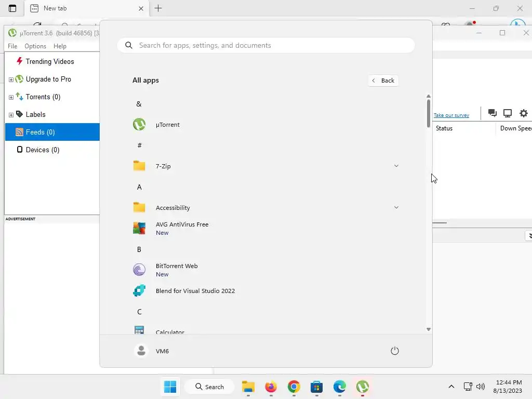This screenshot has height=399, width=532.
Task: Open Firefox from the taskbar
Action: 271,387
